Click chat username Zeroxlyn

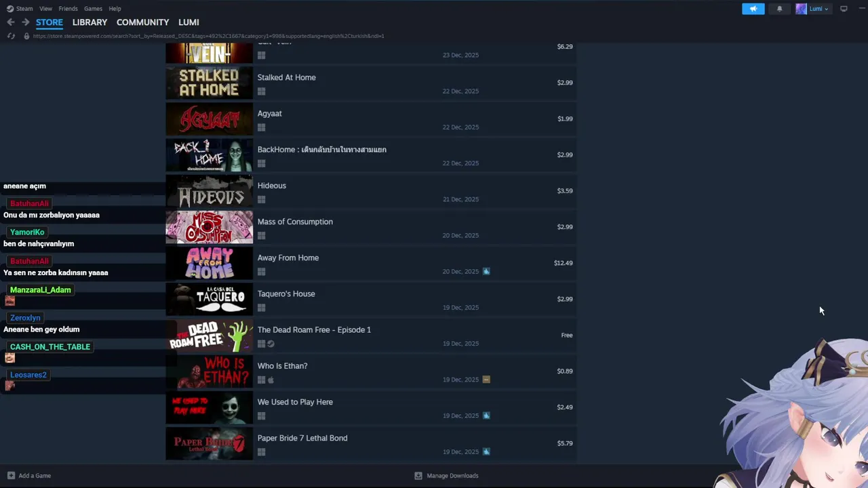tap(25, 318)
